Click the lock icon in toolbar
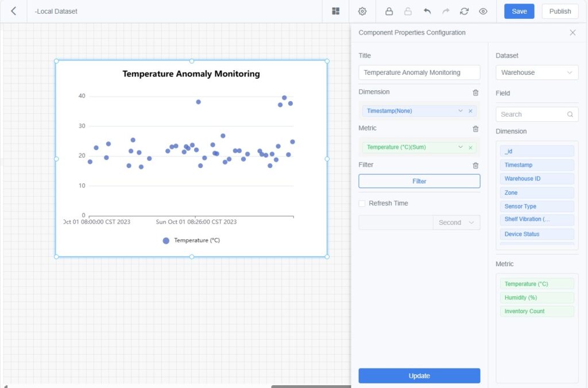The image size is (588, 388). click(389, 11)
